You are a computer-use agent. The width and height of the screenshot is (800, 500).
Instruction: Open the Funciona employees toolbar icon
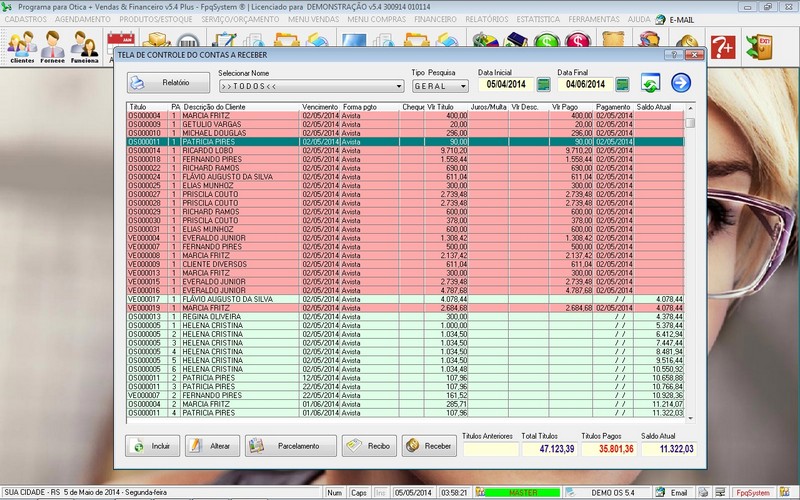point(86,46)
